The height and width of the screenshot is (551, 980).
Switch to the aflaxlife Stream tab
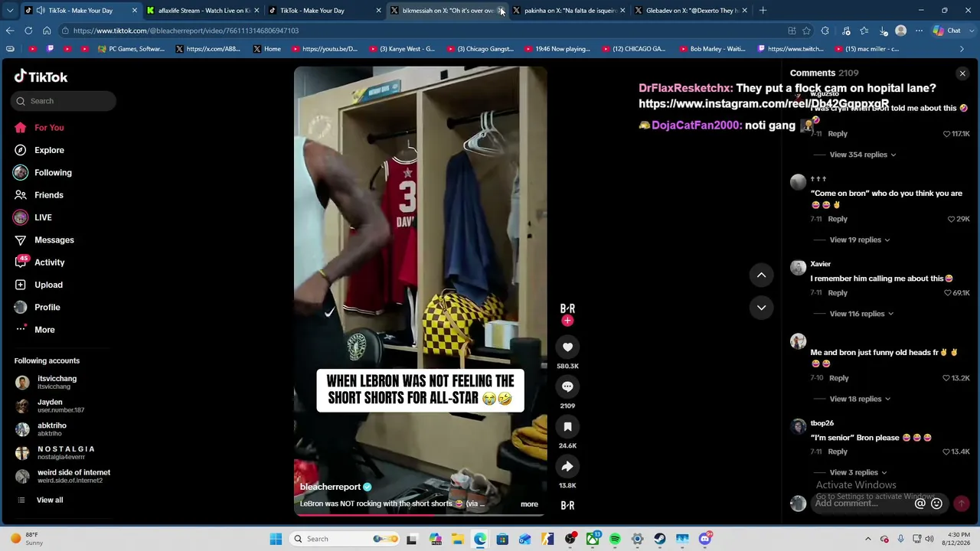coord(203,11)
